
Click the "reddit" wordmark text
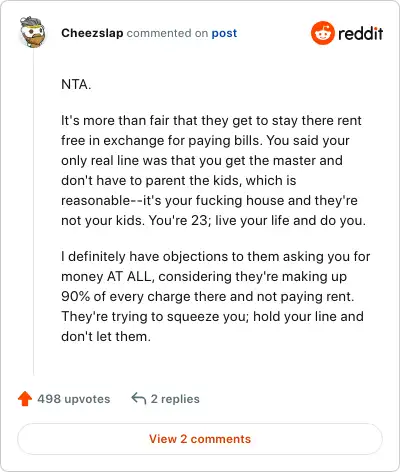click(360, 33)
